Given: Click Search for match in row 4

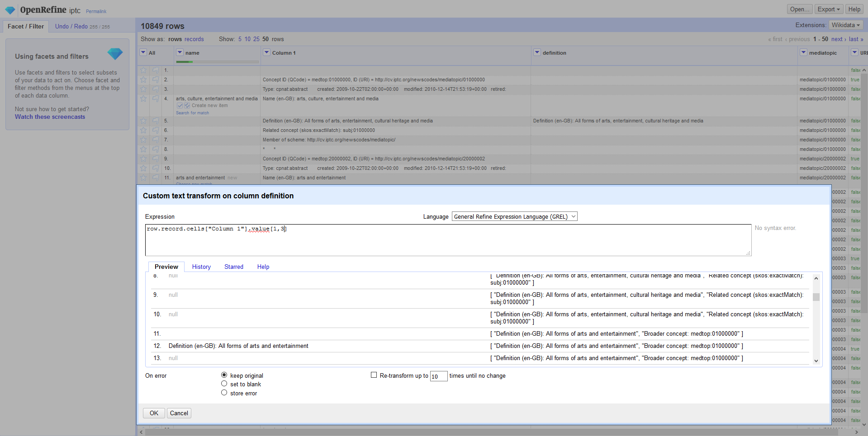Looking at the screenshot, I should point(192,113).
